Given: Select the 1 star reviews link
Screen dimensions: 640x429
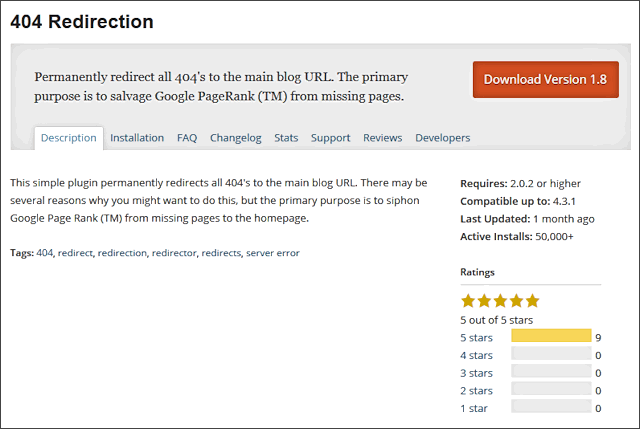Looking at the screenshot, I should pyautogui.click(x=474, y=409).
